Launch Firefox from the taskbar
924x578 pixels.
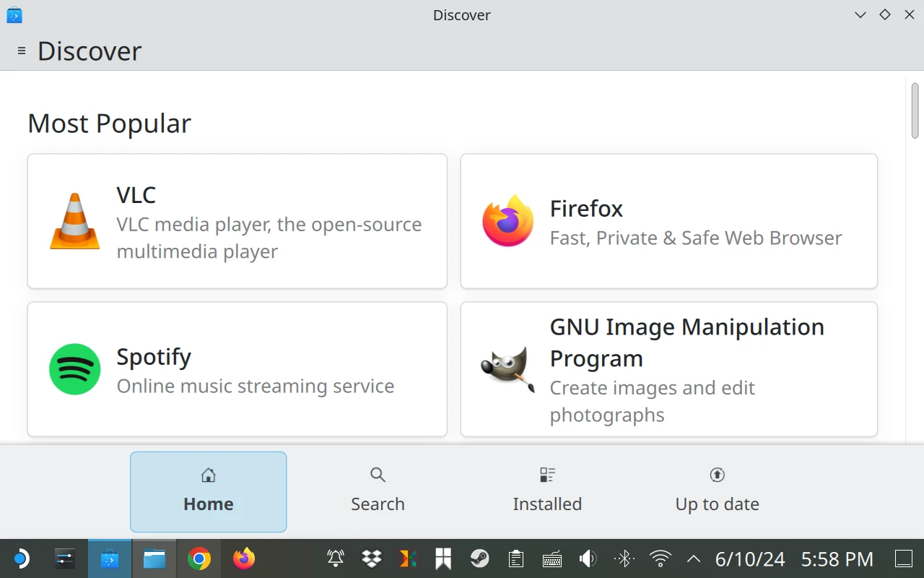click(244, 558)
